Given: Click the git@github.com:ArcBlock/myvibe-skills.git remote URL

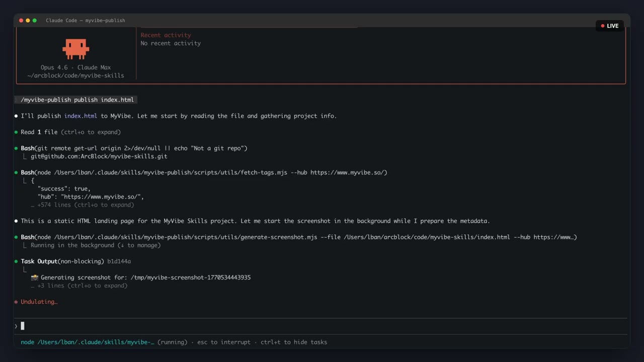Looking at the screenshot, I should click(99, 156).
